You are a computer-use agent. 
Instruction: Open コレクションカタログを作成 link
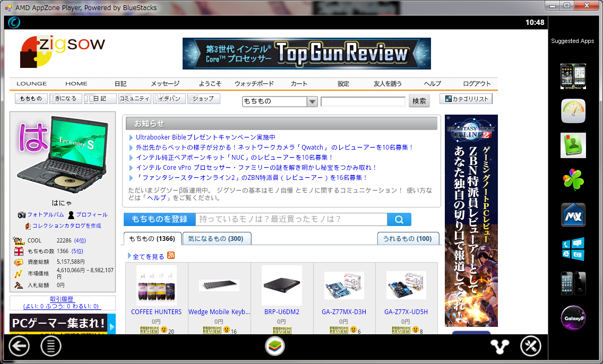[x=66, y=226]
